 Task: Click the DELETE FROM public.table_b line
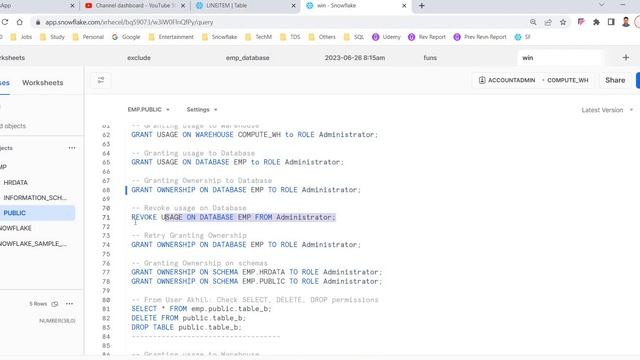[189, 318]
